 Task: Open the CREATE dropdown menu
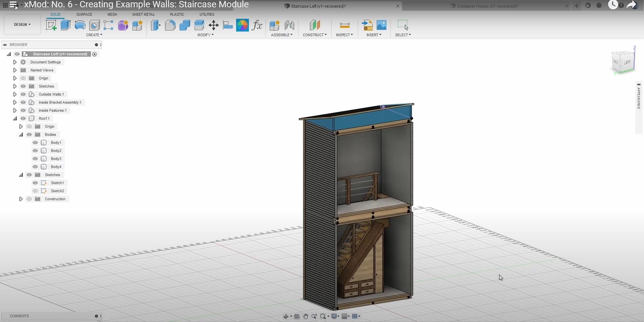pos(94,35)
